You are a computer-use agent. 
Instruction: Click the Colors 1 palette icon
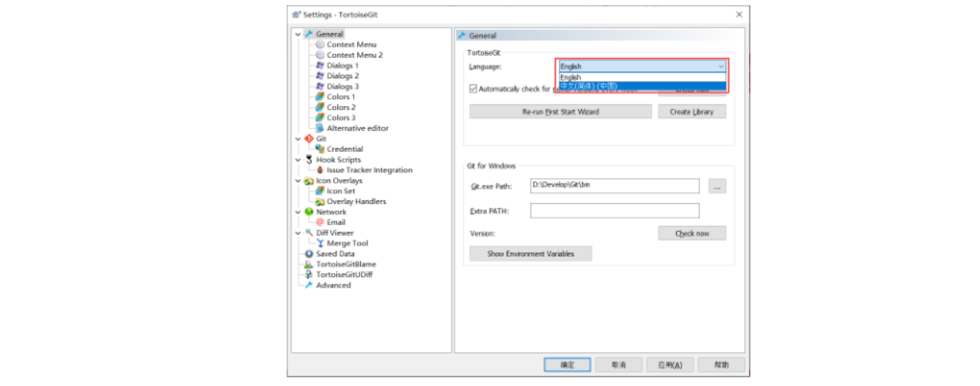point(320,96)
